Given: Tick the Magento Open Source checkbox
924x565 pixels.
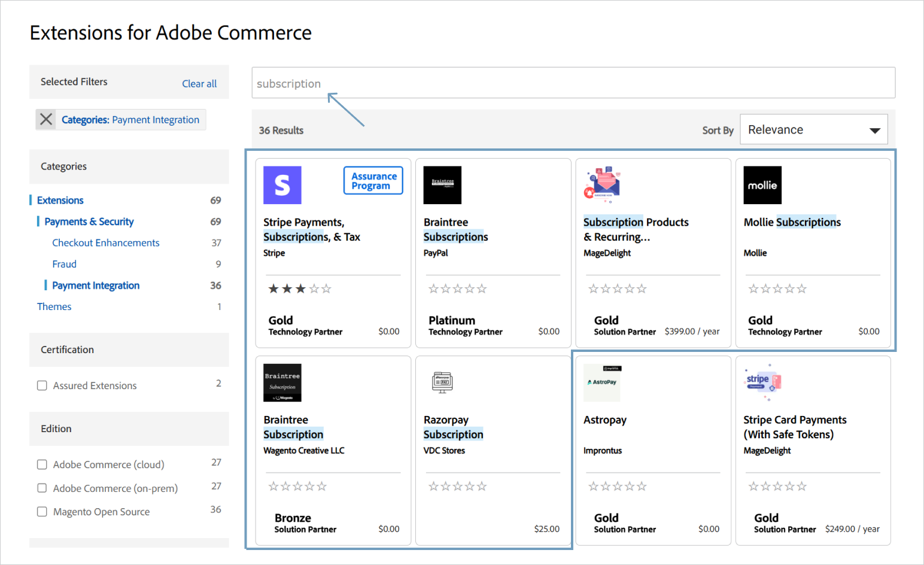Looking at the screenshot, I should click(x=42, y=512).
